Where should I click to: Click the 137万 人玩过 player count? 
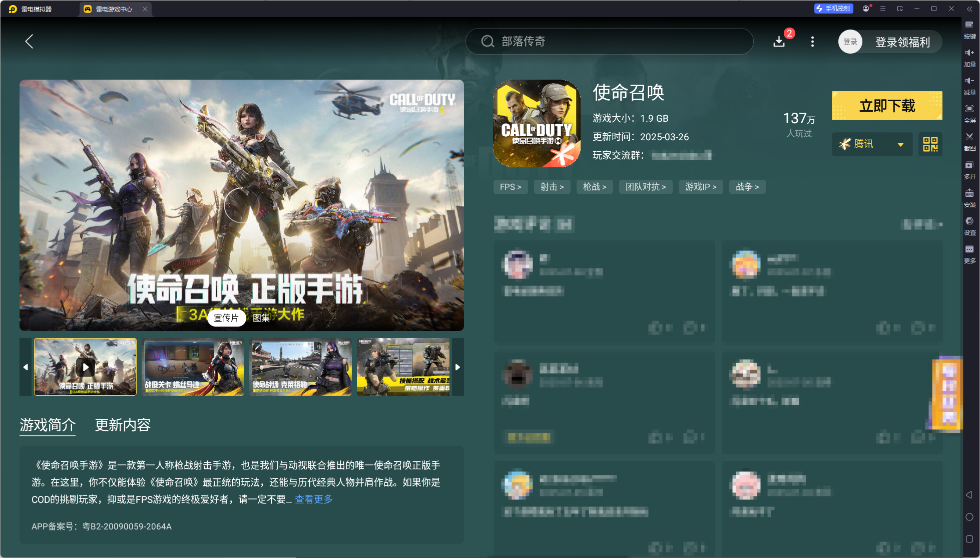pyautogui.click(x=799, y=124)
